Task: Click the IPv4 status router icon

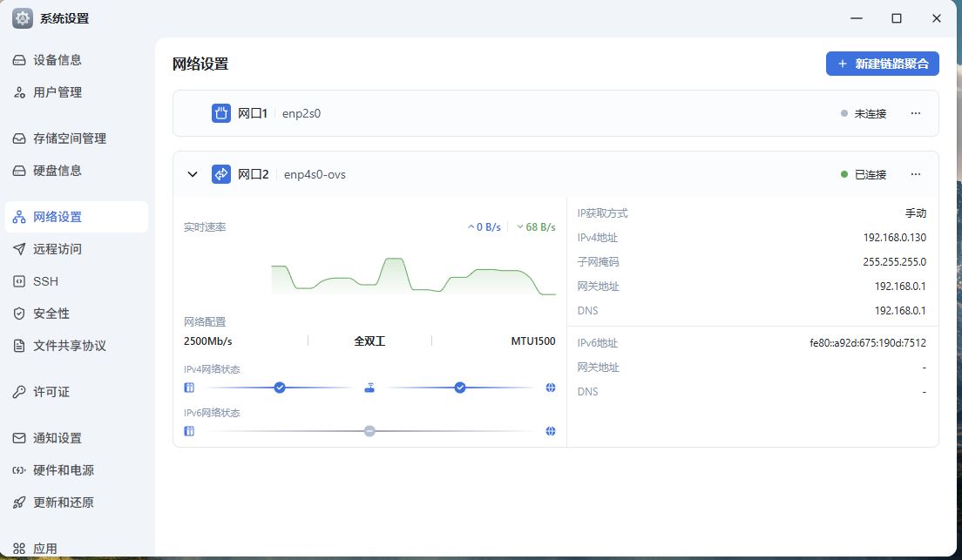Action: [x=369, y=388]
